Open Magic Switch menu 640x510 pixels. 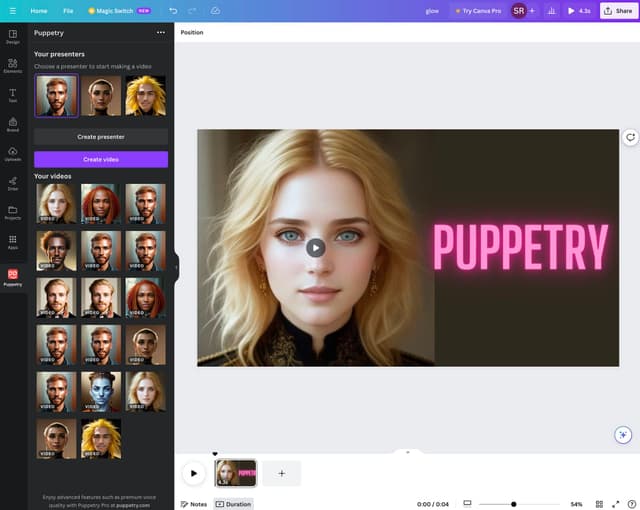pyautogui.click(x=119, y=11)
